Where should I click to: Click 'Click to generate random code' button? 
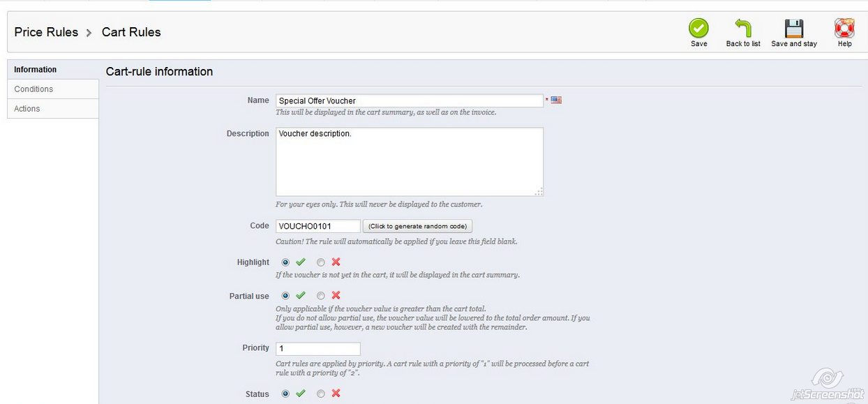tap(418, 226)
